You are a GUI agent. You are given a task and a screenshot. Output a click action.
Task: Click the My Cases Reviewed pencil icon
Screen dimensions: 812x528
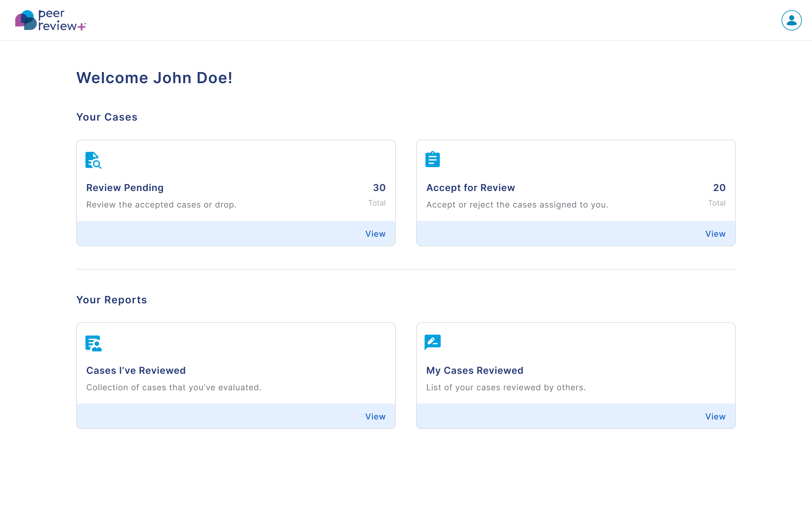(432, 342)
